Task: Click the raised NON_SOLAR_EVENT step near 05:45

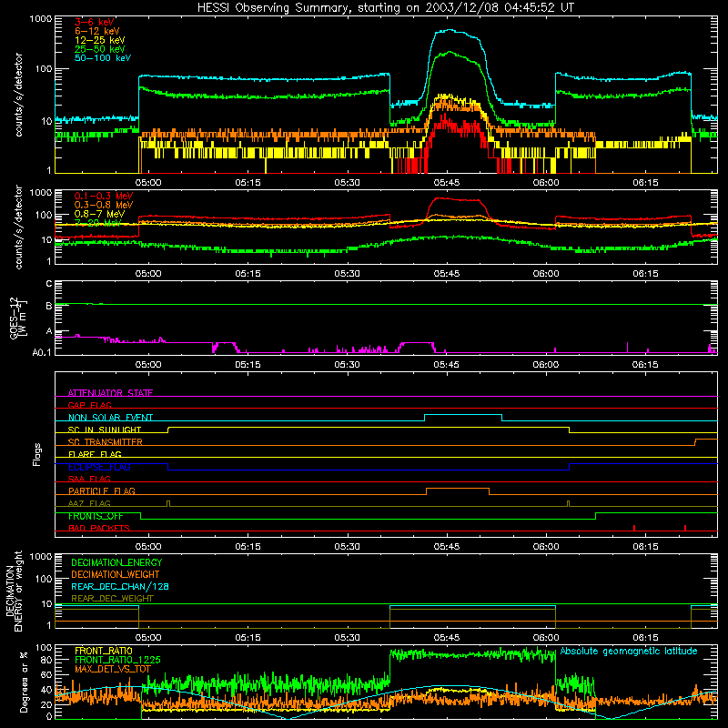Action: pyautogui.click(x=463, y=414)
